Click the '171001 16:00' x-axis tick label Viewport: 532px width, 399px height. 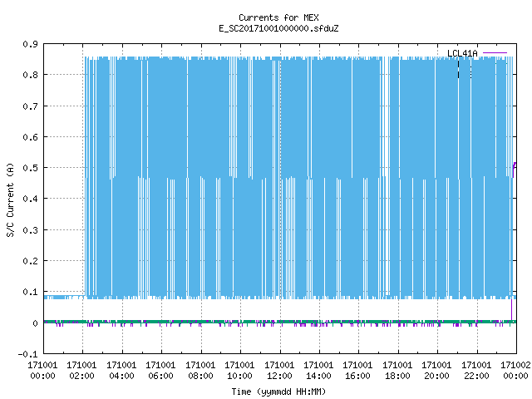(x=357, y=371)
